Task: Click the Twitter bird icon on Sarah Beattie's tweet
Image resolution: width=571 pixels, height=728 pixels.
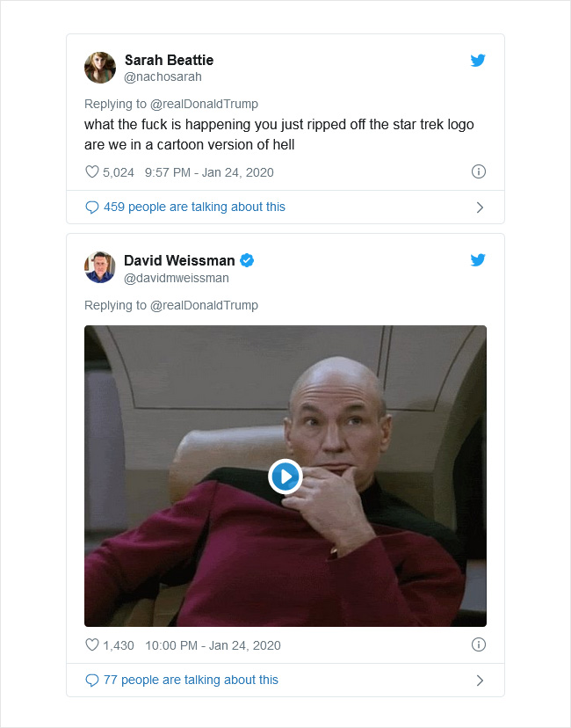Action: click(x=478, y=61)
